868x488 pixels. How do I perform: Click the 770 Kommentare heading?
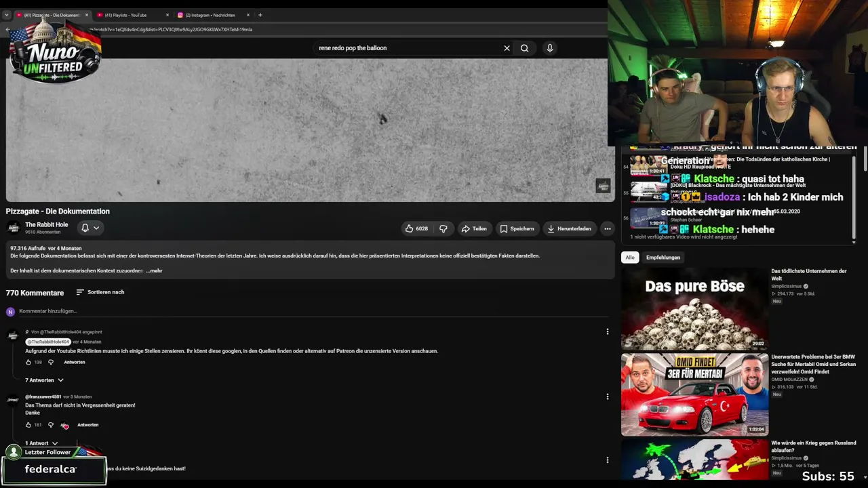(35, 293)
